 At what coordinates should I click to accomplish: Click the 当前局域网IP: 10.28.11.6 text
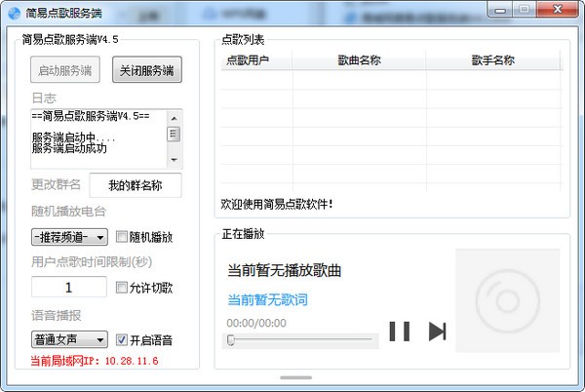coord(94,361)
